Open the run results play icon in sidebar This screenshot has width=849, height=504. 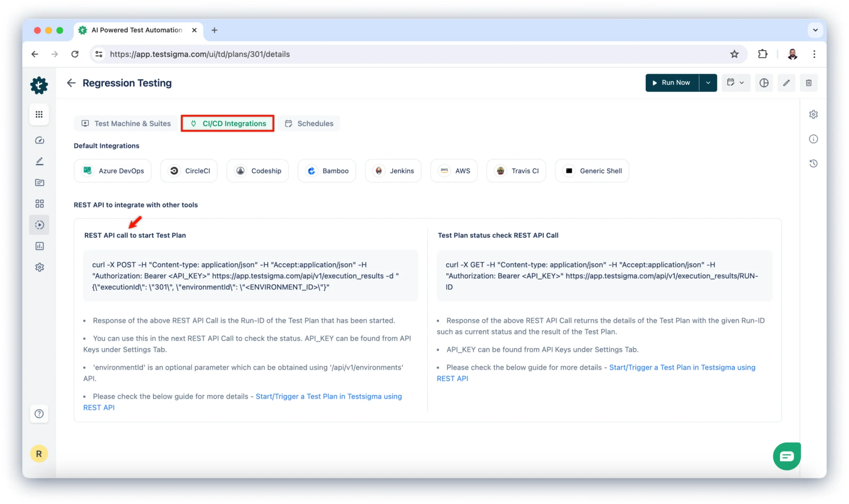(x=39, y=225)
